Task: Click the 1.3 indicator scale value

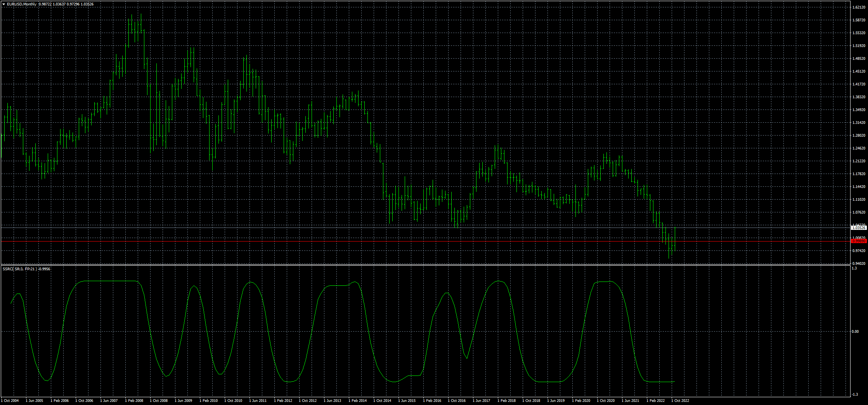Action: point(854,268)
